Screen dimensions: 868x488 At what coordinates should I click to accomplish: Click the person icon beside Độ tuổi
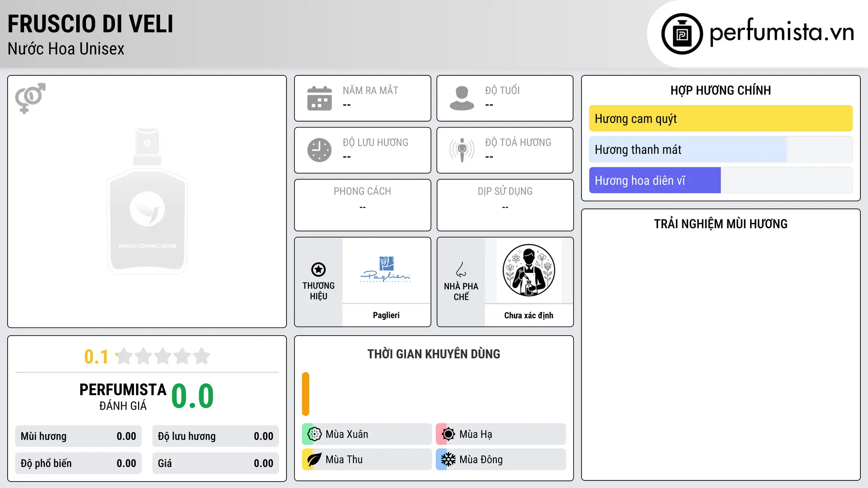[462, 98]
